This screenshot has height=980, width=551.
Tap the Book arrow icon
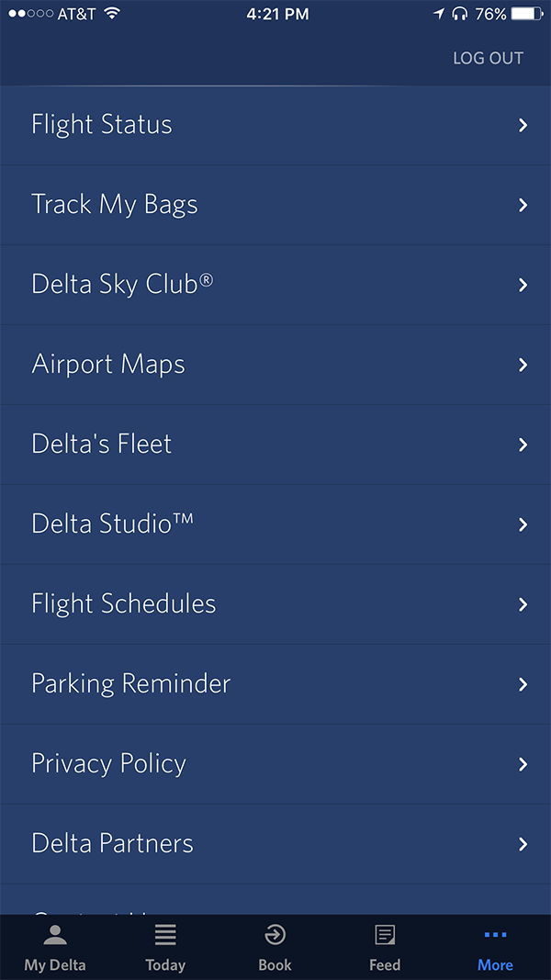(x=275, y=936)
